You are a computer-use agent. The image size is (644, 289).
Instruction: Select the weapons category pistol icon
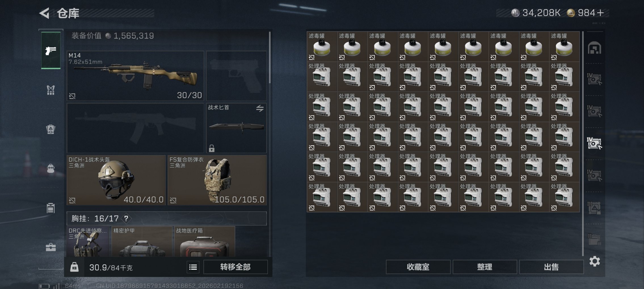click(51, 50)
